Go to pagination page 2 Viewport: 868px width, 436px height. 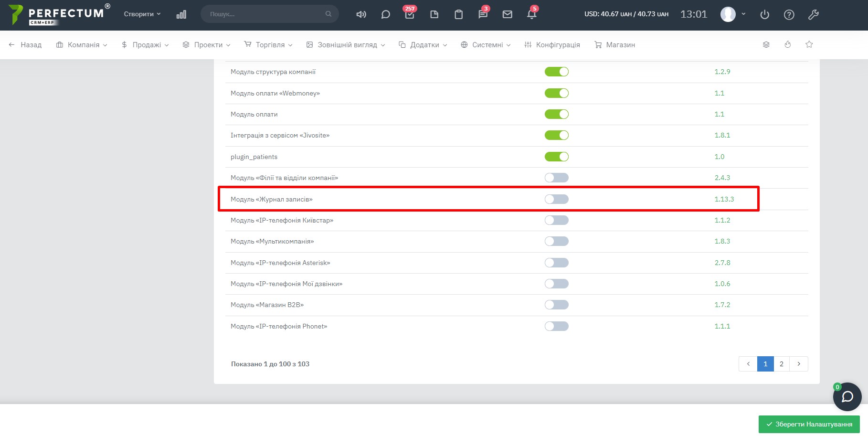pos(781,364)
